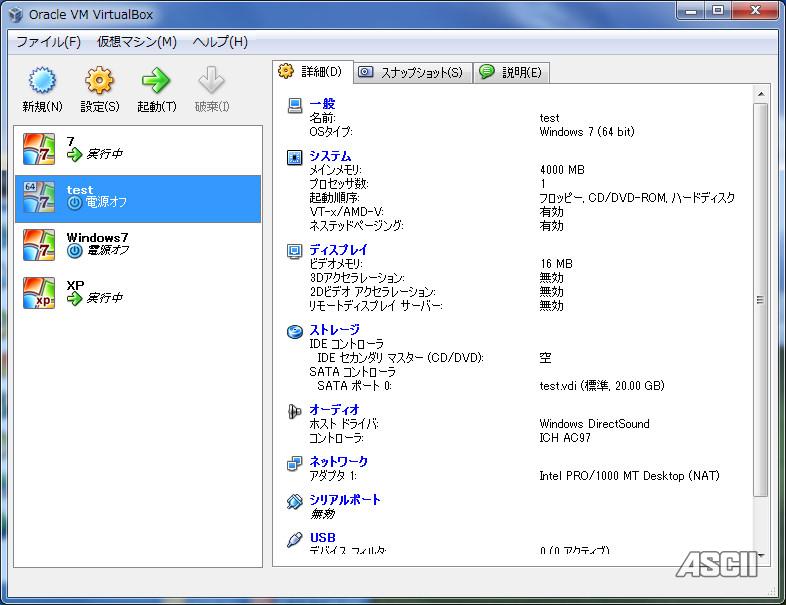Click the VirtualBox title bar cube icon
Image resolution: width=786 pixels, height=605 pixels.
pos(16,15)
